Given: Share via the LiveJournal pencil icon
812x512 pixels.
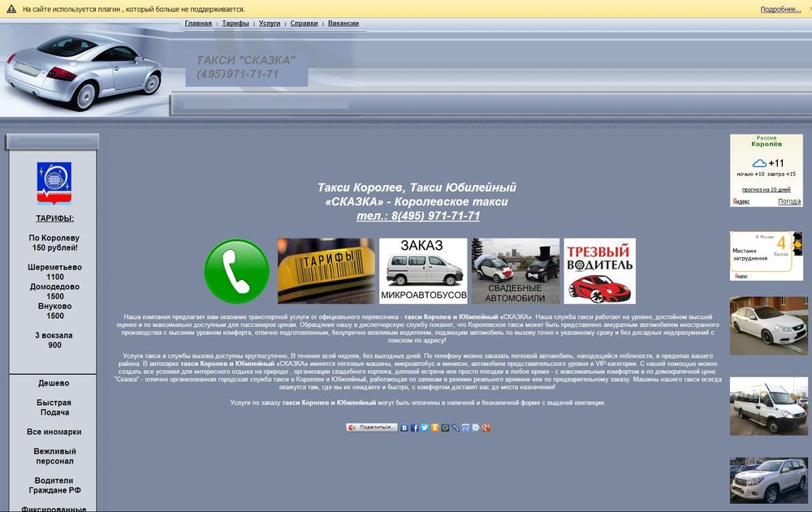Looking at the screenshot, I should (x=456, y=428).
